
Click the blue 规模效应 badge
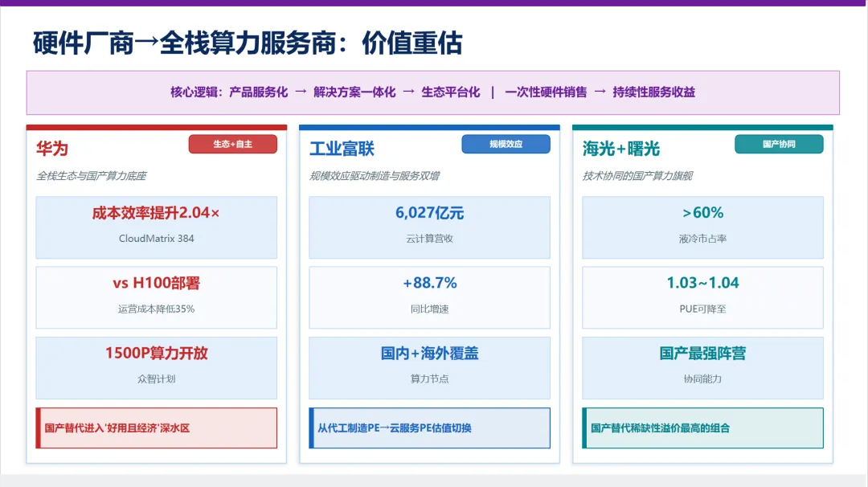point(506,144)
